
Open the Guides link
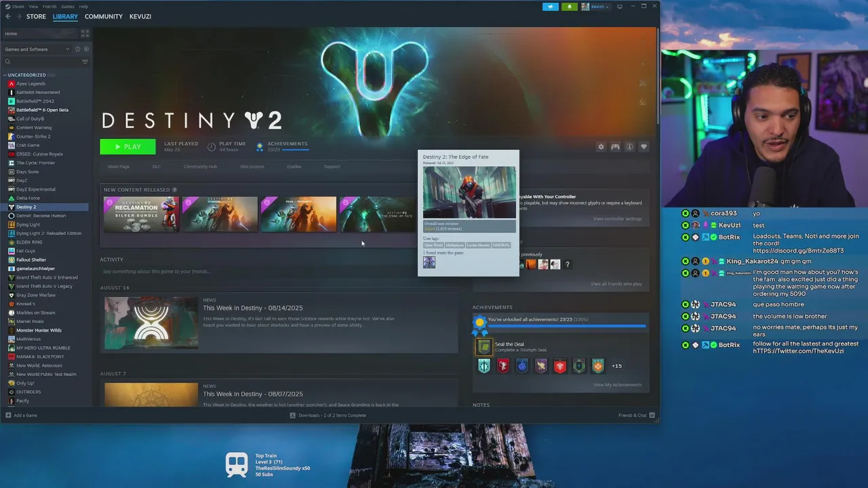click(294, 167)
